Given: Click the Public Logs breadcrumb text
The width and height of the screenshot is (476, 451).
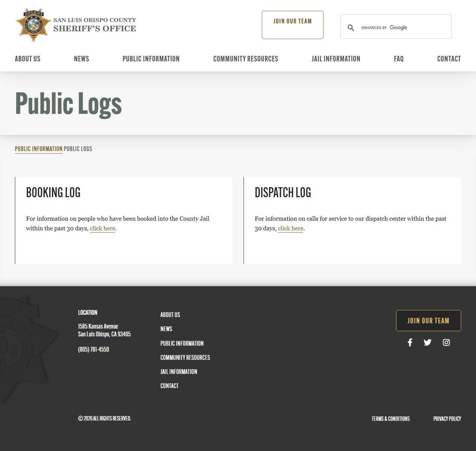Looking at the screenshot, I should (x=78, y=149).
